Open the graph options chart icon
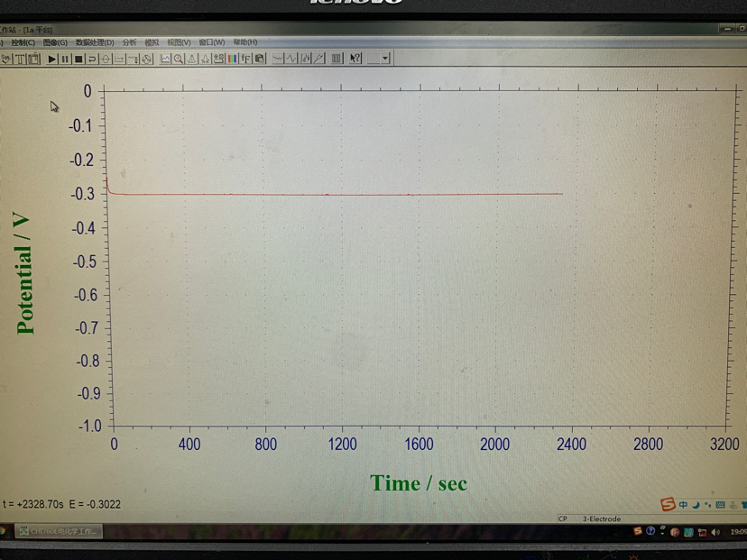 [x=165, y=59]
